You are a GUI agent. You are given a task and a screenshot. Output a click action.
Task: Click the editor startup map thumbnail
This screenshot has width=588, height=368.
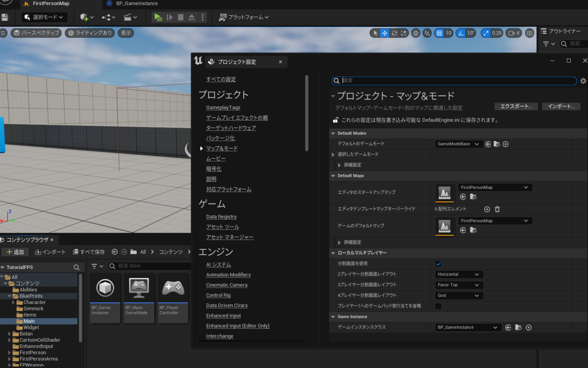click(x=444, y=193)
